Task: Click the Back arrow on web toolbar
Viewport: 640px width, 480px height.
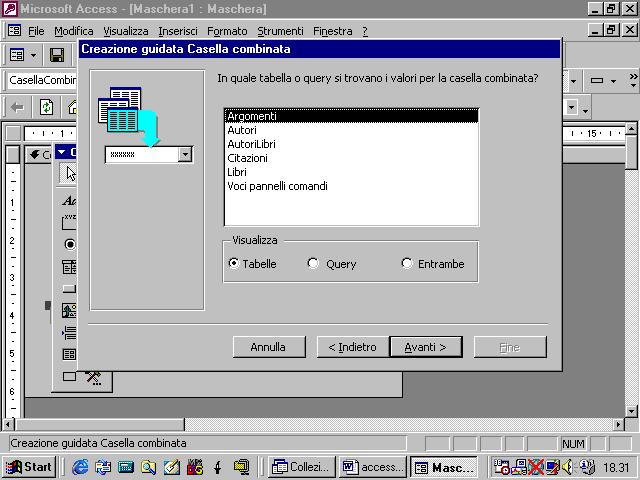Action: point(17,107)
